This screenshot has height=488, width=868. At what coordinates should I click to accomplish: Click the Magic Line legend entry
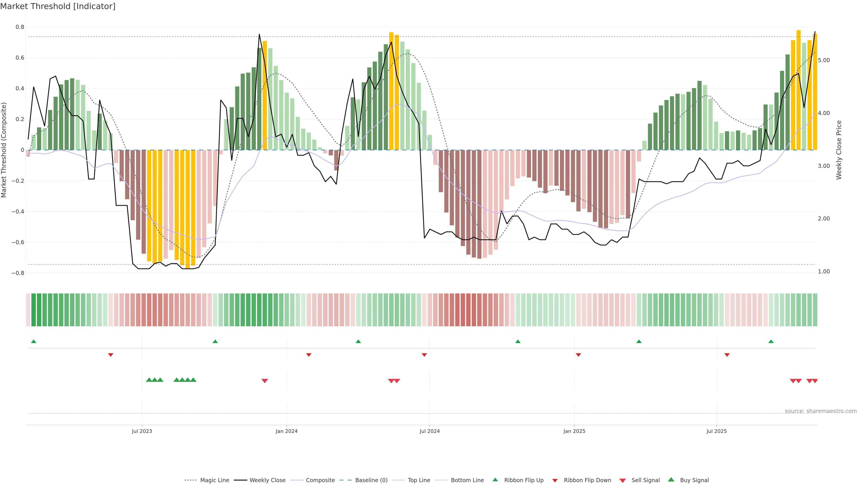pyautogui.click(x=214, y=480)
